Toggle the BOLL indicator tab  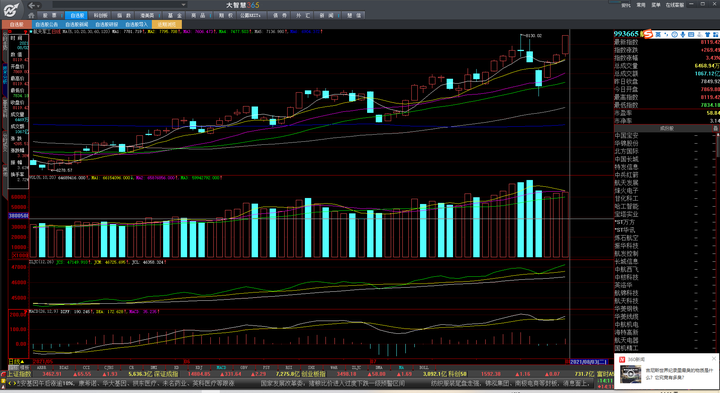tap(424, 368)
